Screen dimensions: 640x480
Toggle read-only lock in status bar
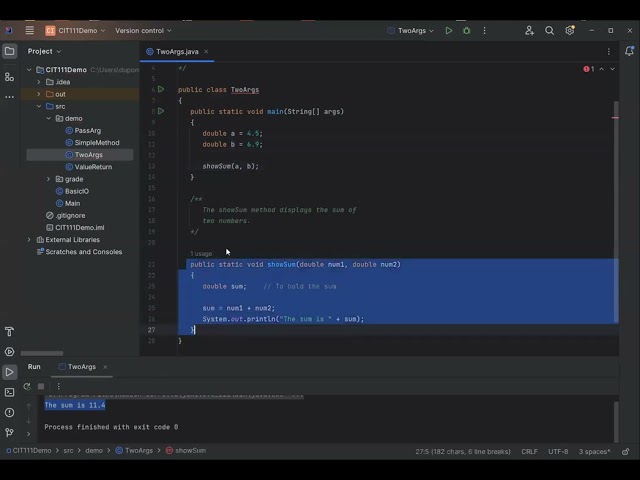tap(625, 451)
